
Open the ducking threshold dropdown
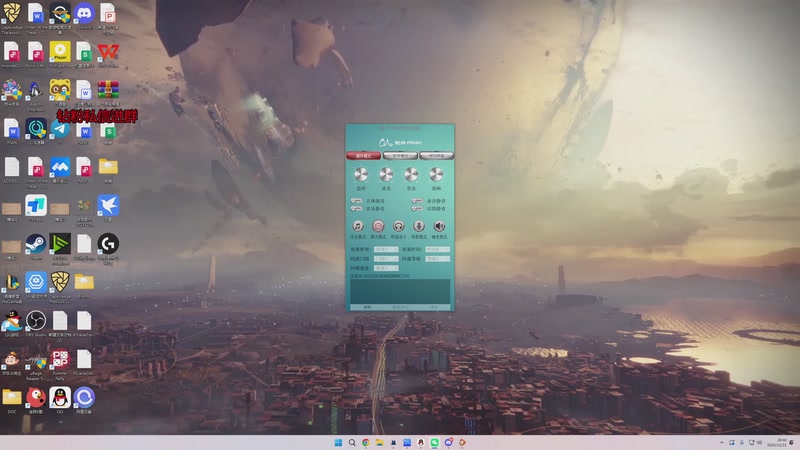[386, 259]
